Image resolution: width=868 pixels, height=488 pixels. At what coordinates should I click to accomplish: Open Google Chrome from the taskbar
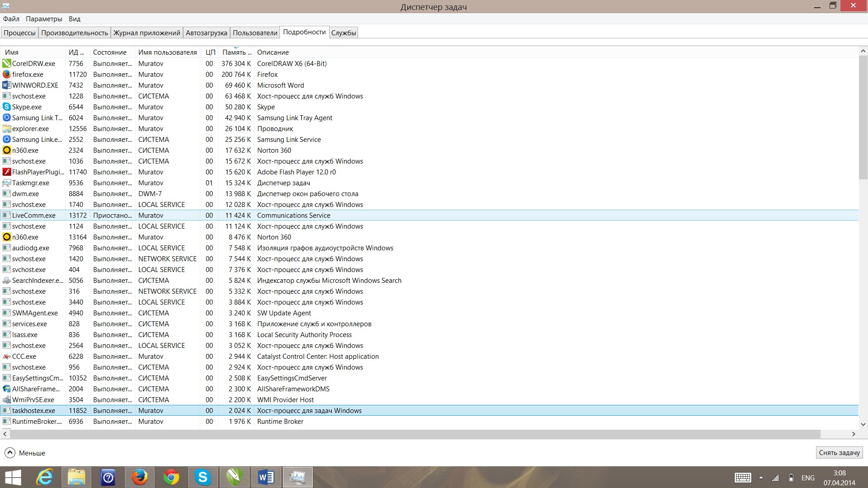(x=171, y=477)
